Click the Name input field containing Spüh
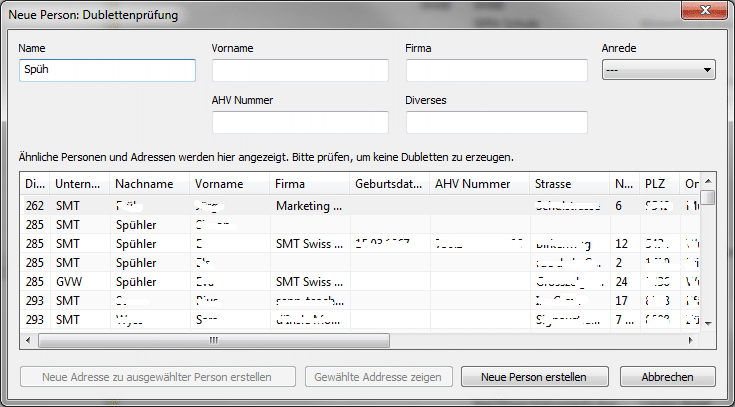735x407 pixels. [107, 70]
